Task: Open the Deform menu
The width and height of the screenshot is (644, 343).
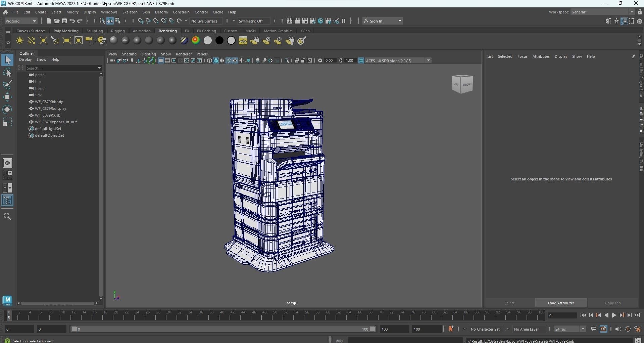Action: point(161,12)
